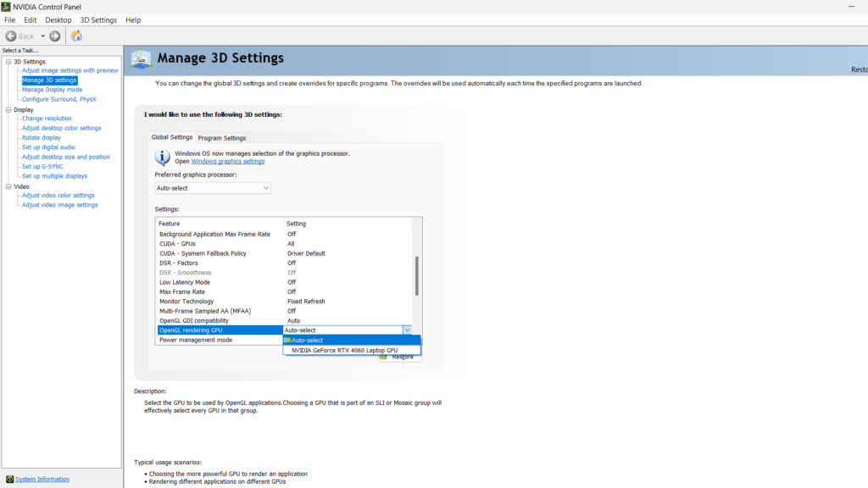
Task: Switch to the Program Settings tab
Action: [x=222, y=137]
